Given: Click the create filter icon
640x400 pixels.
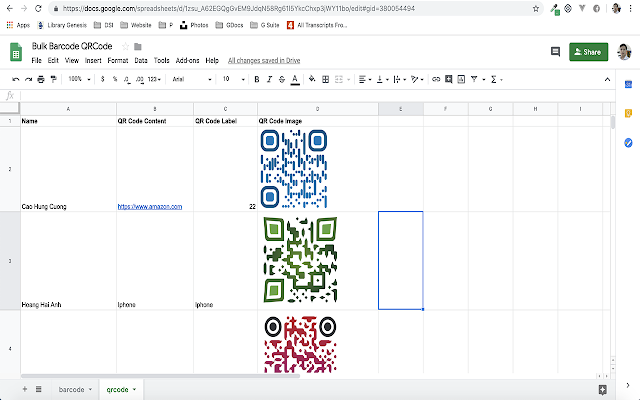Looking at the screenshot, I should click(x=474, y=79).
